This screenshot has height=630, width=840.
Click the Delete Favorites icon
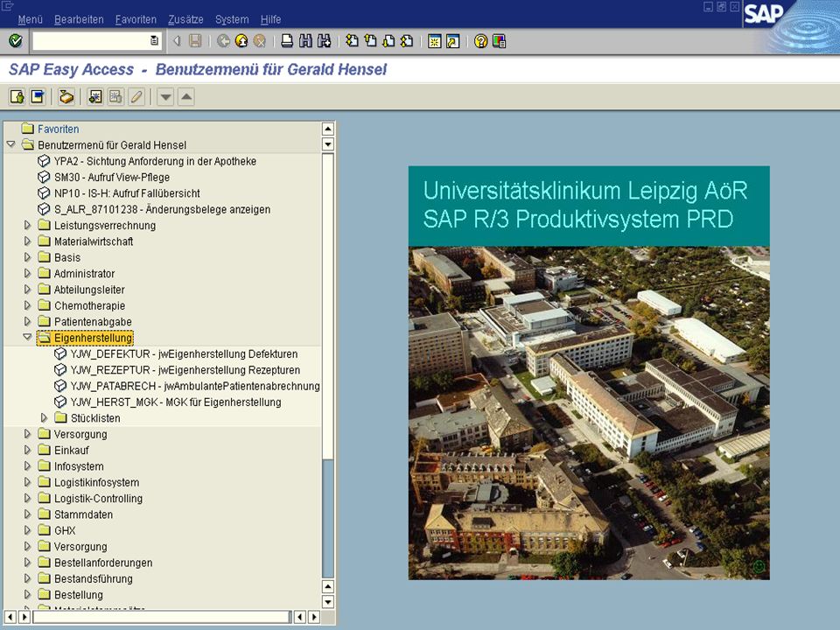click(115, 97)
